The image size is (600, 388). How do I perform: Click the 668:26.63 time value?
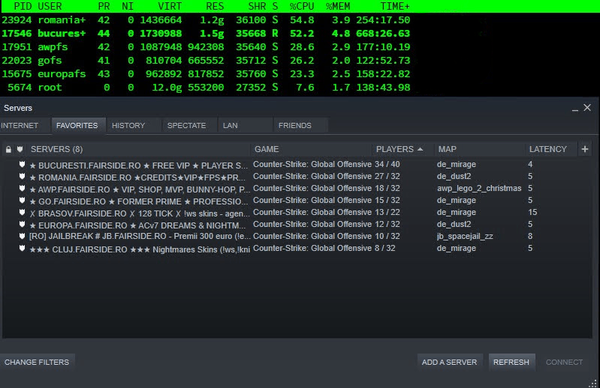pyautogui.click(x=383, y=33)
